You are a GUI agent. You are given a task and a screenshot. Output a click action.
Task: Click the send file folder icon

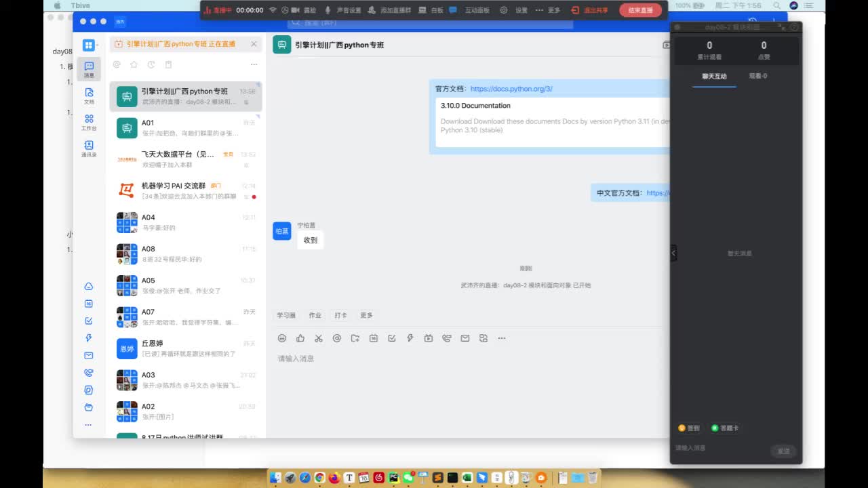click(x=355, y=338)
